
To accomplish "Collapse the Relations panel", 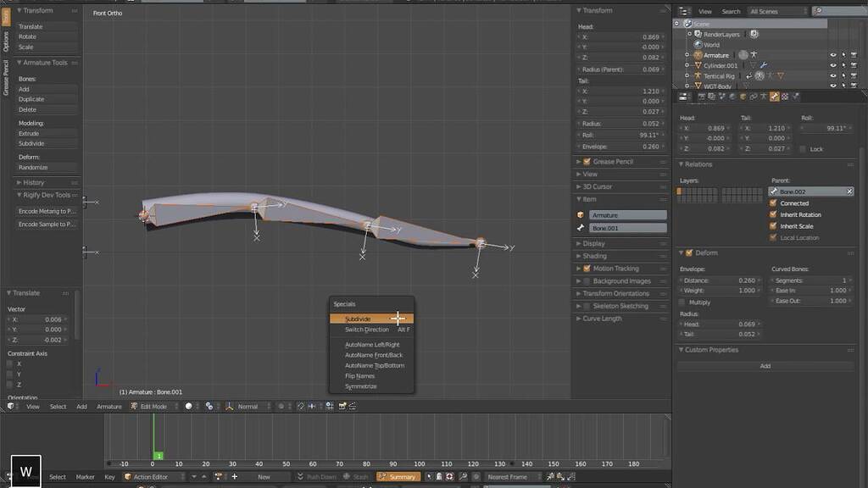I will 698,164.
